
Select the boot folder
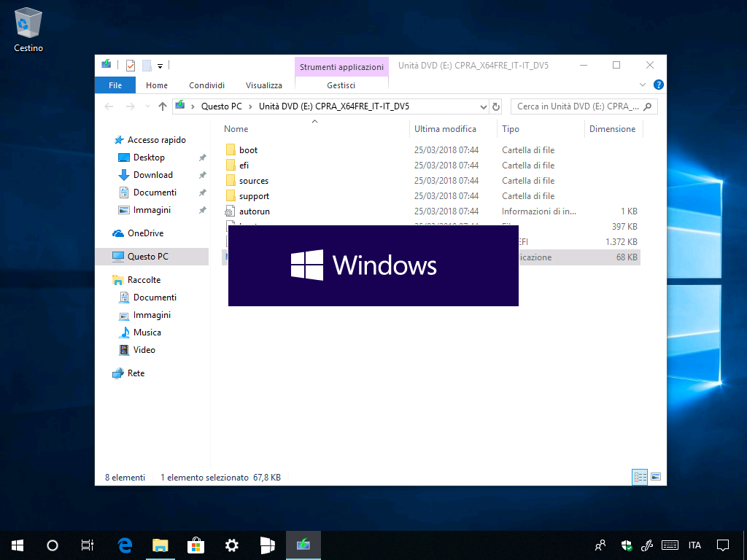coord(248,150)
